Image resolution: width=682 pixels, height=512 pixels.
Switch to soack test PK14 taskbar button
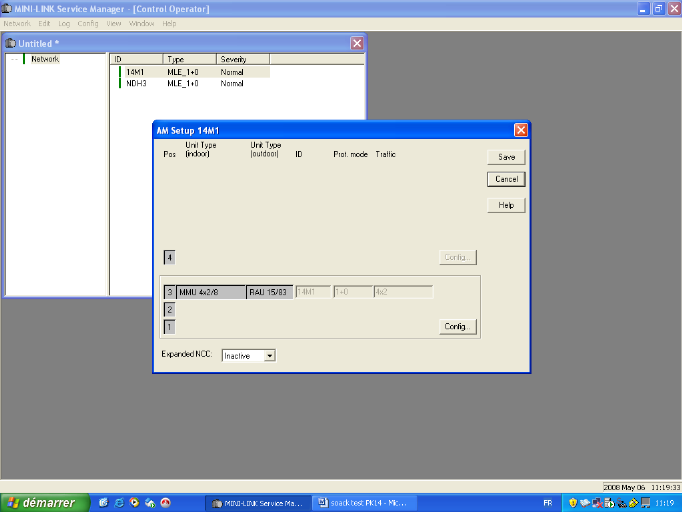(364, 503)
